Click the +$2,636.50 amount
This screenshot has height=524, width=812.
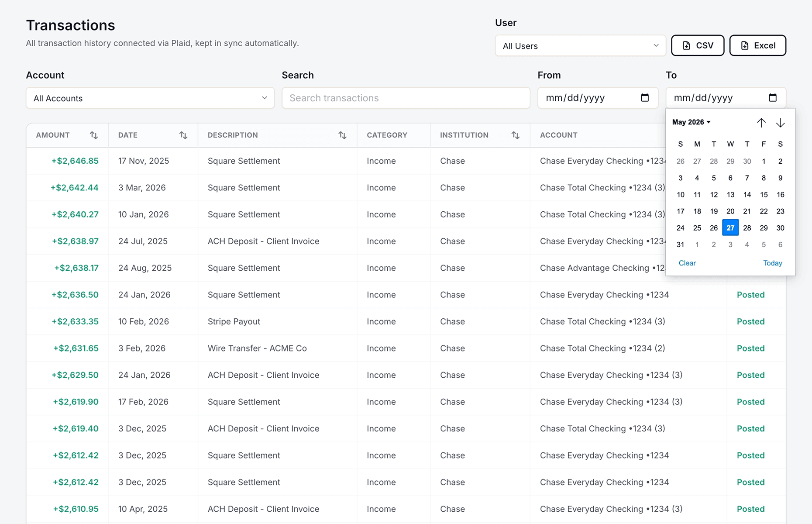pyautogui.click(x=75, y=295)
